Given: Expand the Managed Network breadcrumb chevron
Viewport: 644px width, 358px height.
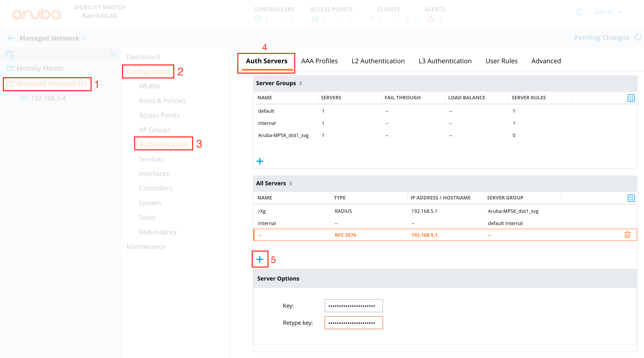Looking at the screenshot, I should (x=84, y=38).
